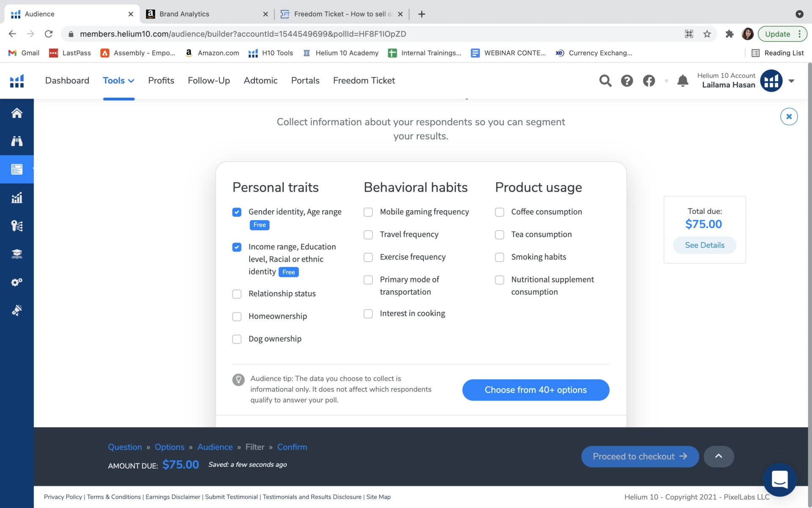Viewport: 812px width, 508px height.
Task: Open the chat support bubble icon
Action: (779, 480)
